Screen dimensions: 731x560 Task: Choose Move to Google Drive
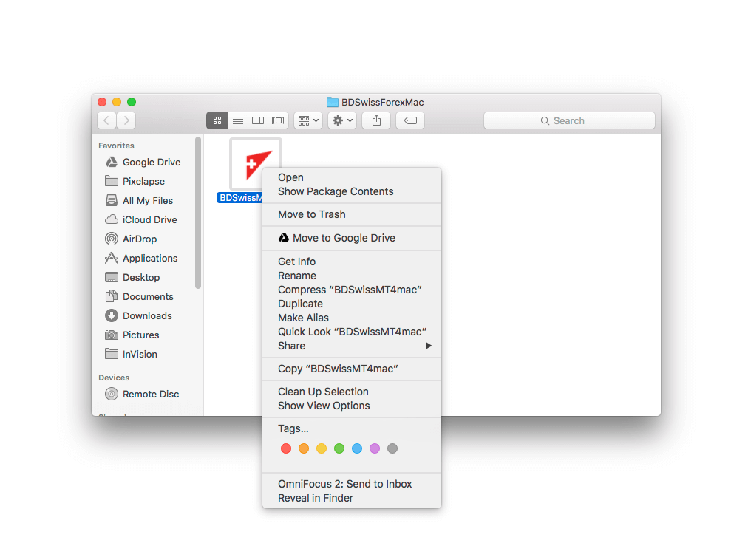352,238
